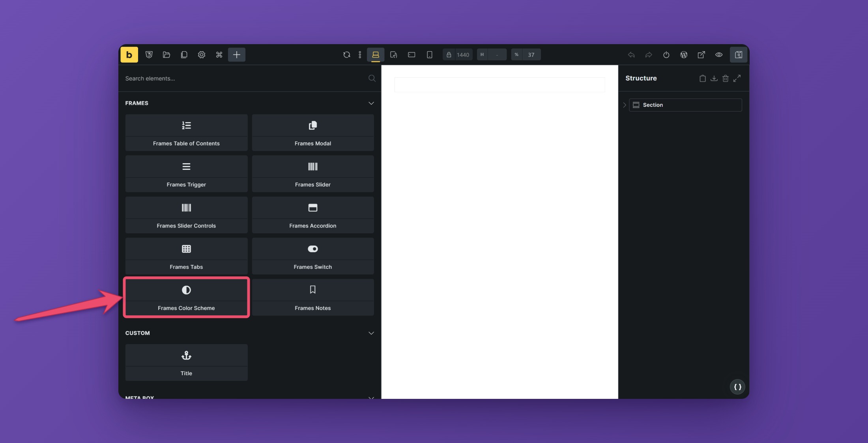Click the save button in top right
Screen dimensions: 868x443
point(739,55)
